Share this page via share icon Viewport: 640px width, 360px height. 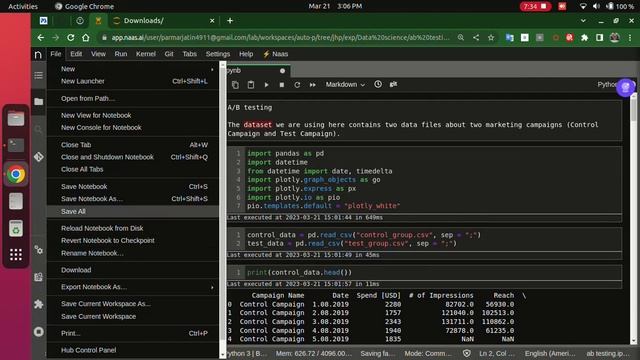click(x=476, y=38)
